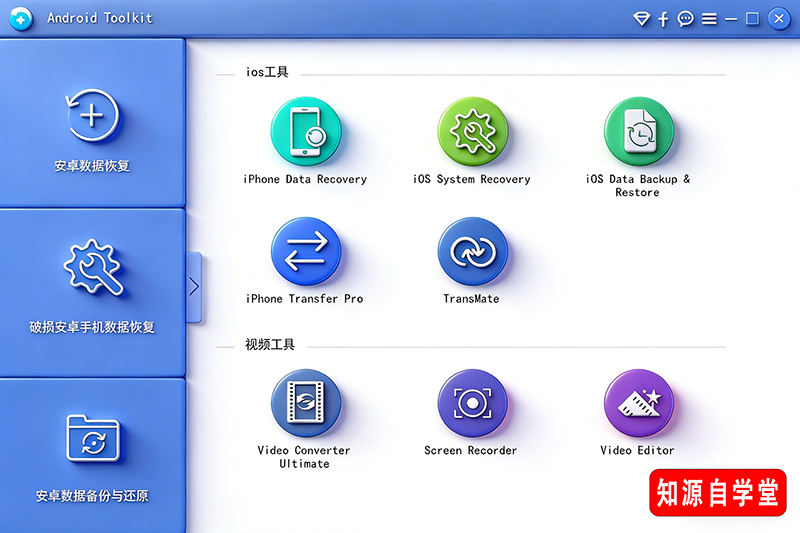
Task: Launch Screen Recorder icon
Action: [472, 403]
